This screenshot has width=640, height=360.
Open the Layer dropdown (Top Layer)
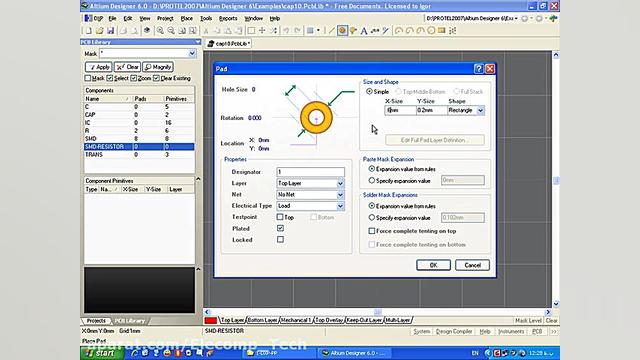point(340,184)
